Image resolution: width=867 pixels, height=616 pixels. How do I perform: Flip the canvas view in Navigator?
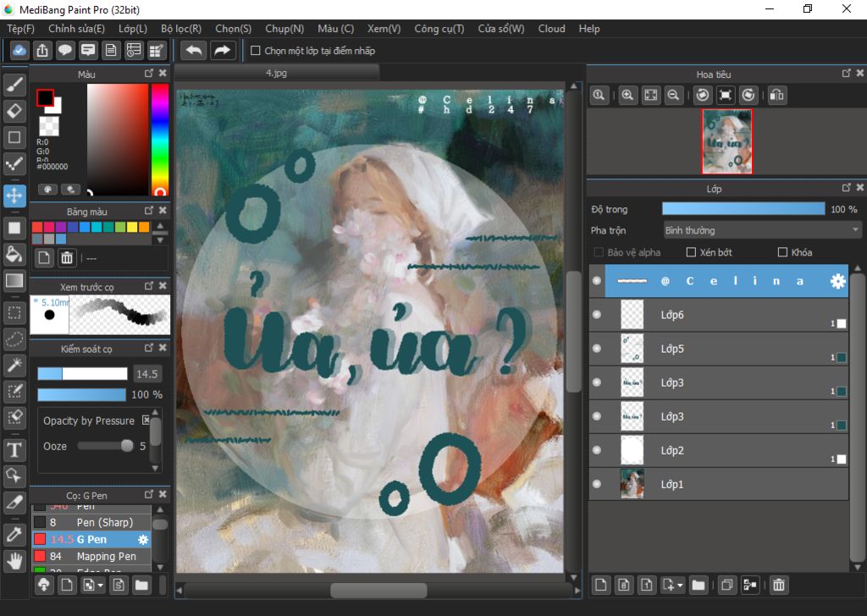click(x=777, y=95)
